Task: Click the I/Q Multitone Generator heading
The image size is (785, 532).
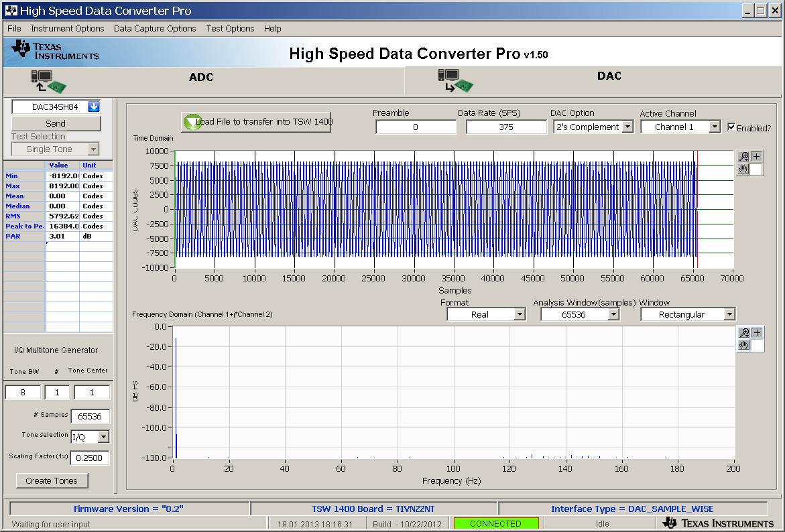Action: click(56, 350)
